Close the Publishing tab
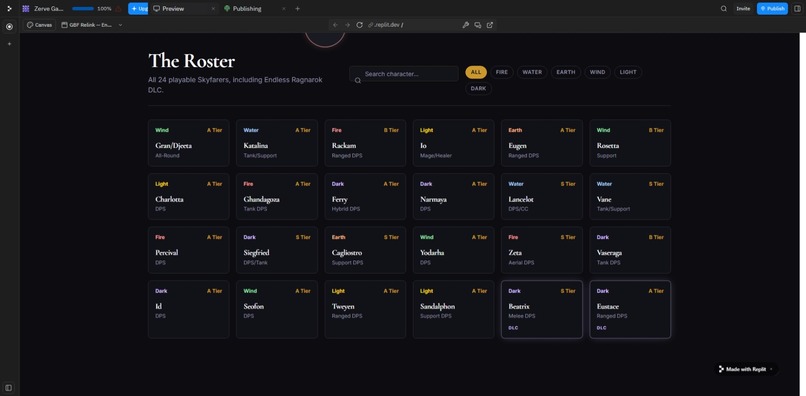 (x=284, y=9)
